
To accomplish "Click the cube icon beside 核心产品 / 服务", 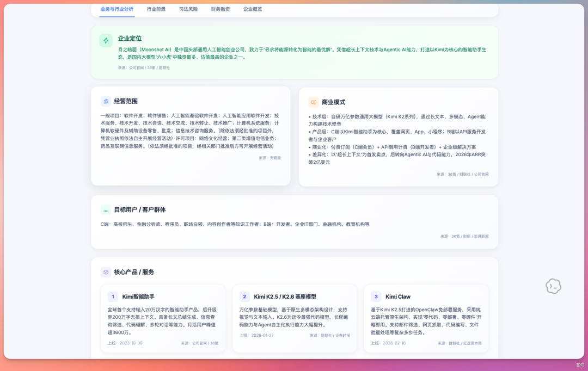I will 106,272.
